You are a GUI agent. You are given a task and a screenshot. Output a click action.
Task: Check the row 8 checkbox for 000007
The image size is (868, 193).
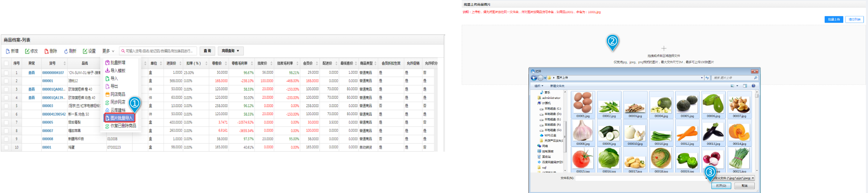[6, 131]
